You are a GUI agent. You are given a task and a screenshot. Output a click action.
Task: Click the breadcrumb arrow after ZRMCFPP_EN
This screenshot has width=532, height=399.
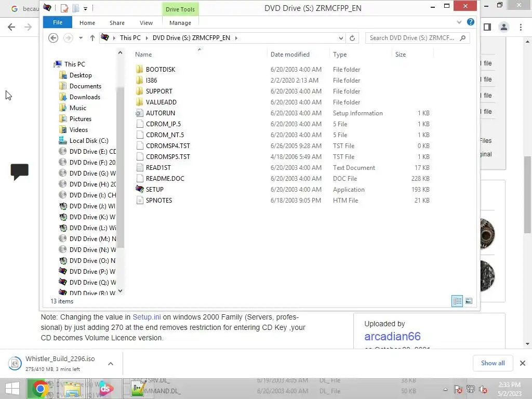pos(236,38)
